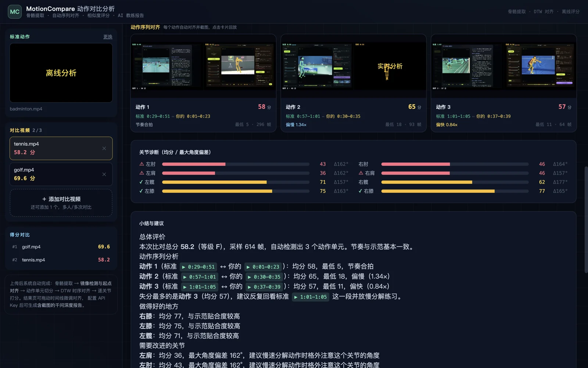Click the 对比视频 2/3 heading
The width and height of the screenshot is (588, 368).
[x=26, y=130]
